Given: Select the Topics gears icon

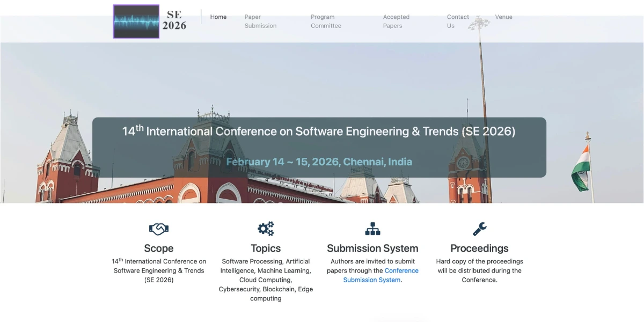Looking at the screenshot, I should [x=266, y=229].
